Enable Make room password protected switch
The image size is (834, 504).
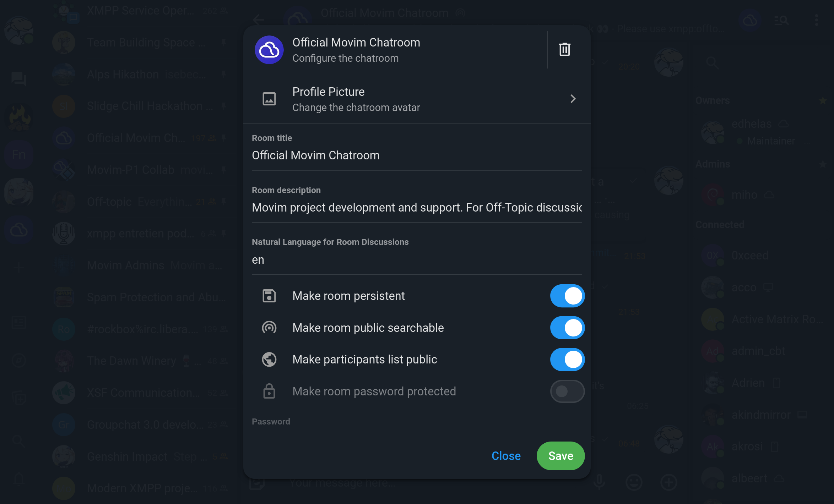pos(567,391)
